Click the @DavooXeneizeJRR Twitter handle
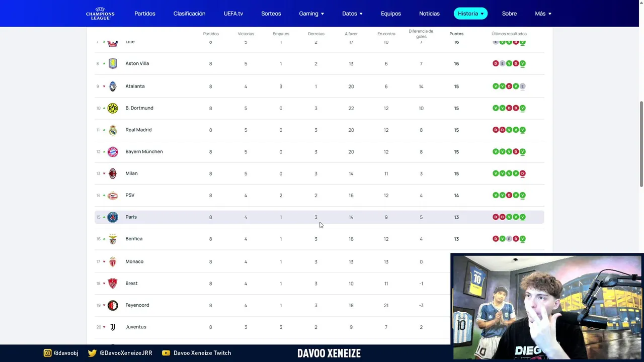 (x=126, y=353)
